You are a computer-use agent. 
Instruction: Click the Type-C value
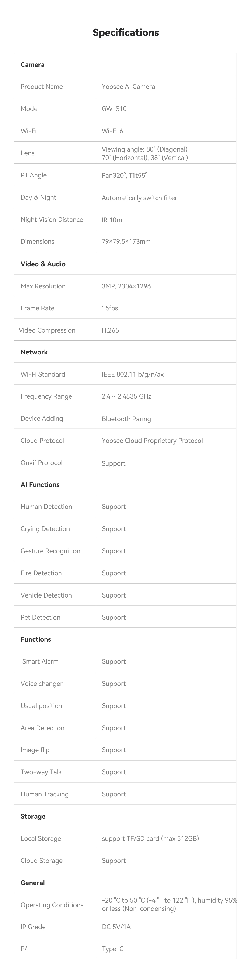pos(113,949)
